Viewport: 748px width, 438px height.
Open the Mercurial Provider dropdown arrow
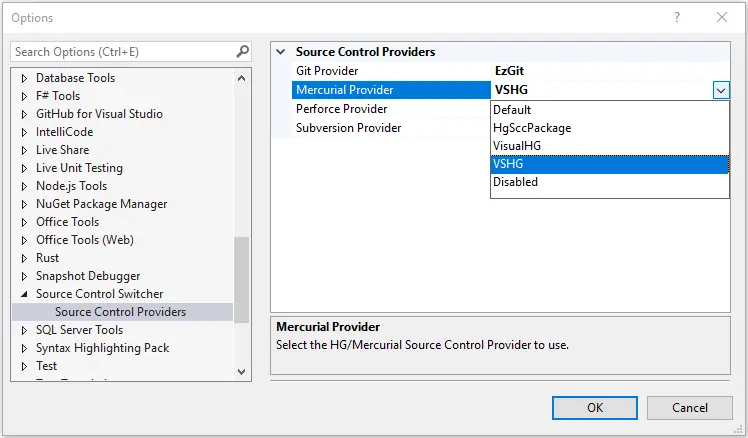(721, 90)
